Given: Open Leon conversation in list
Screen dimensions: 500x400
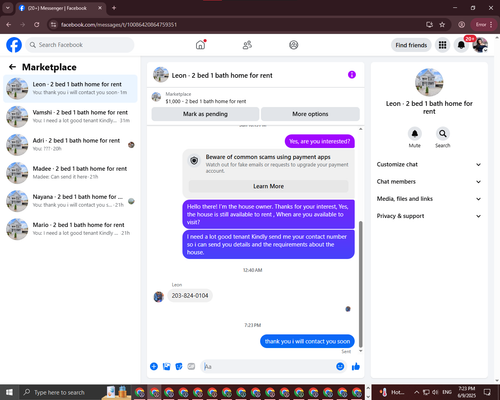Looking at the screenshot, I should point(70,88).
